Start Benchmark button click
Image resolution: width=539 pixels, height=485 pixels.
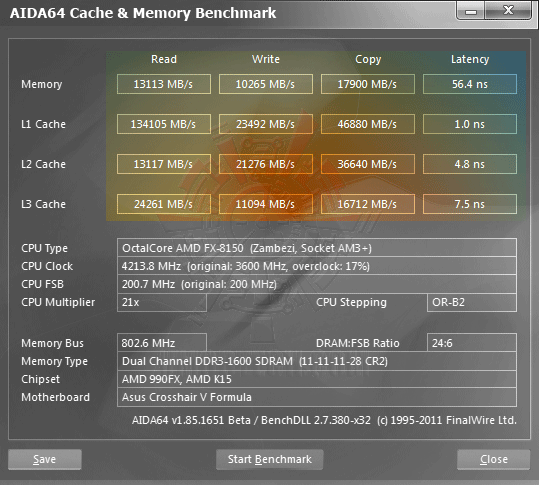click(x=270, y=459)
